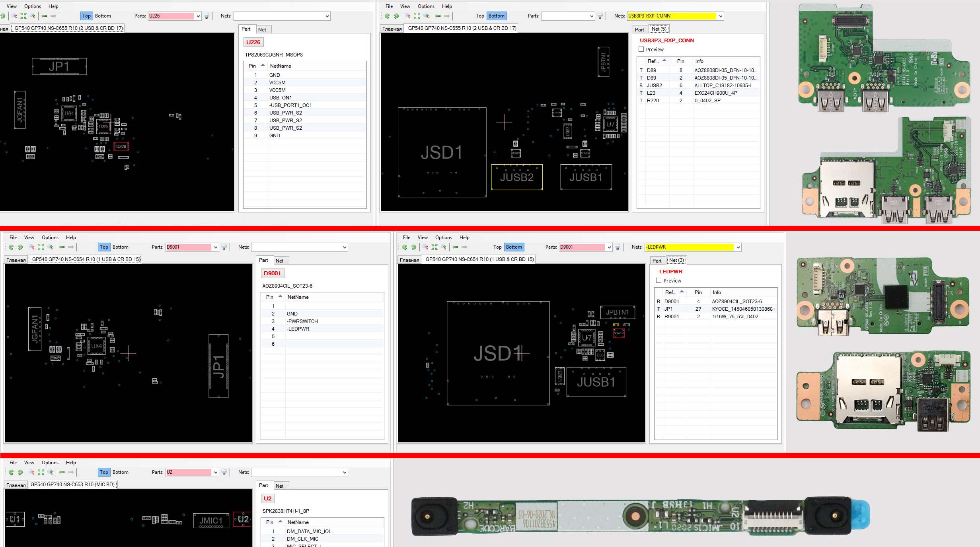980x547 pixels.
Task: Toggle Bottom side in NS-C654 Top window
Action: click(x=121, y=247)
